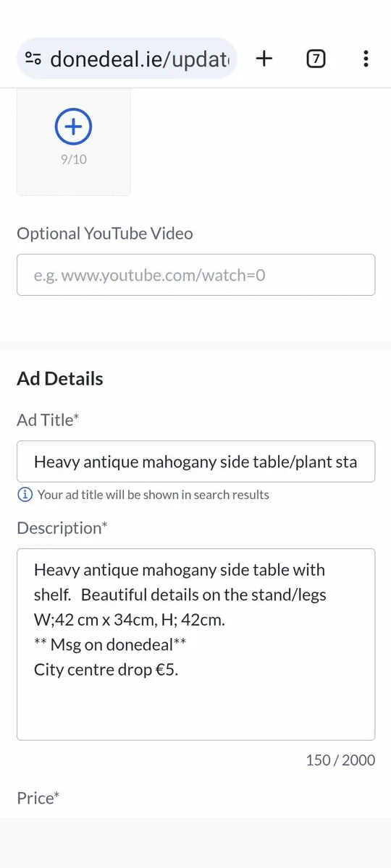Tap the 9/10 photo count label
This screenshot has width=391, height=868.
click(73, 159)
